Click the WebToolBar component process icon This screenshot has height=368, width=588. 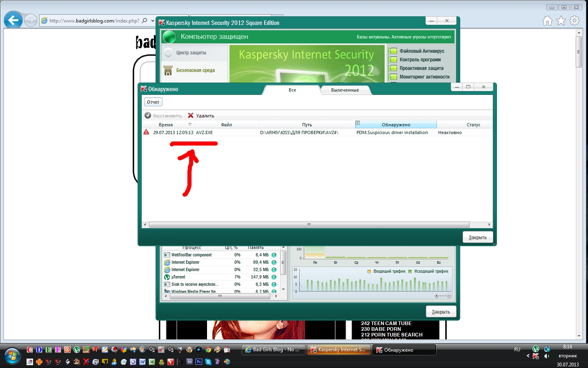[x=167, y=255]
